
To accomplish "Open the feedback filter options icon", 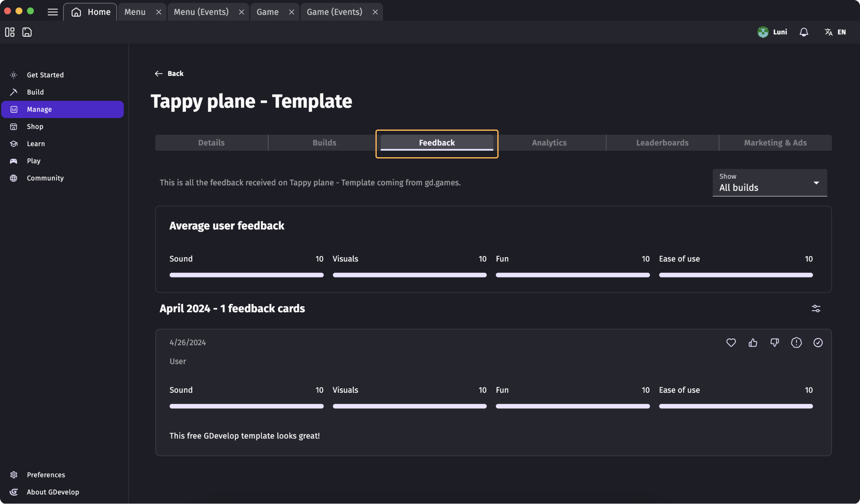I will (816, 309).
